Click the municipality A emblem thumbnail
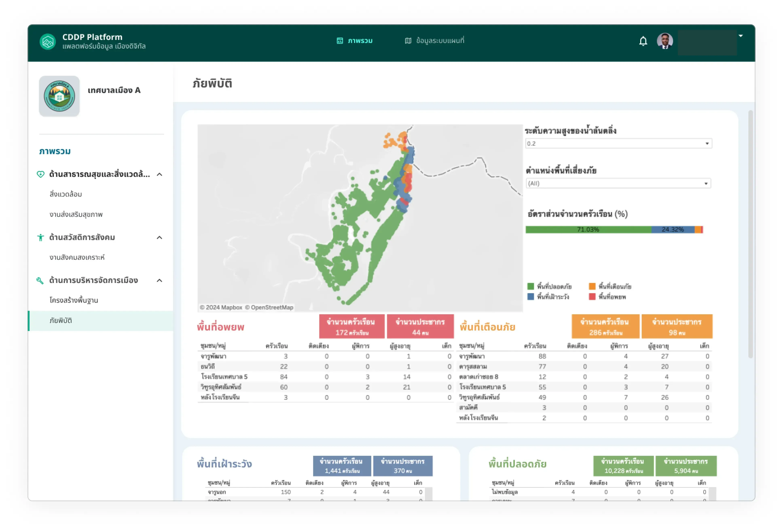The image size is (783, 532). 59,96
